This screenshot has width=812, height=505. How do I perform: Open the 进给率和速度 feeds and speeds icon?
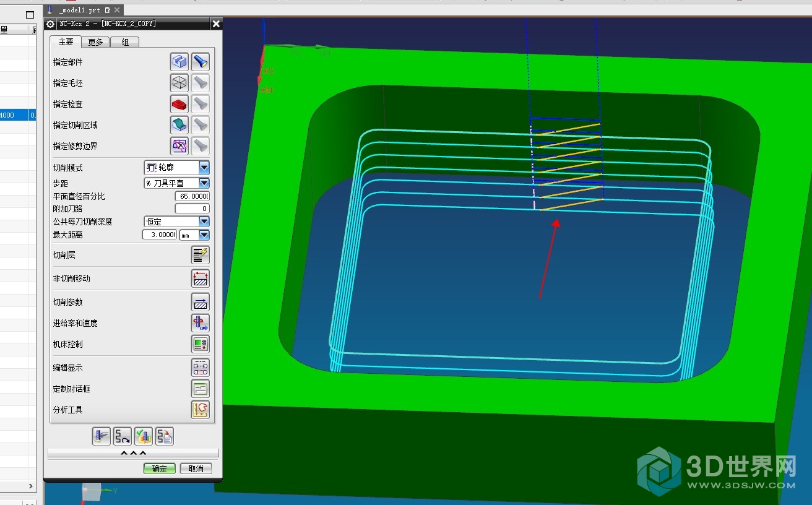pyautogui.click(x=200, y=323)
